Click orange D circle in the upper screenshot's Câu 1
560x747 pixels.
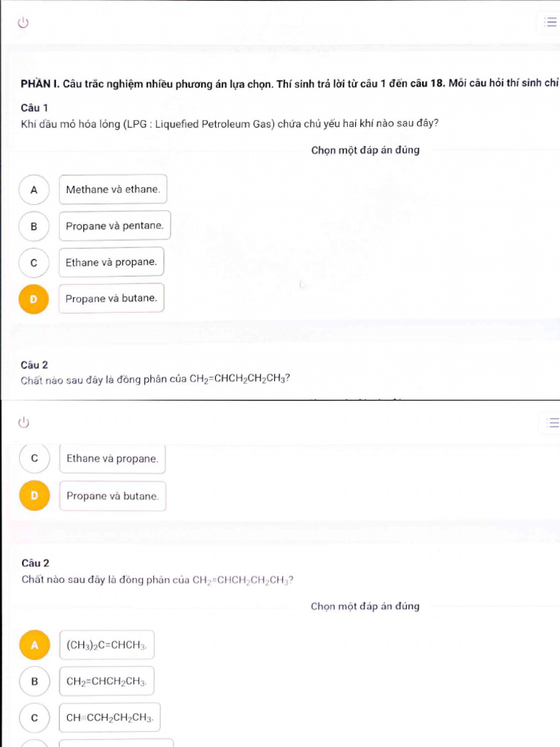click(x=34, y=298)
